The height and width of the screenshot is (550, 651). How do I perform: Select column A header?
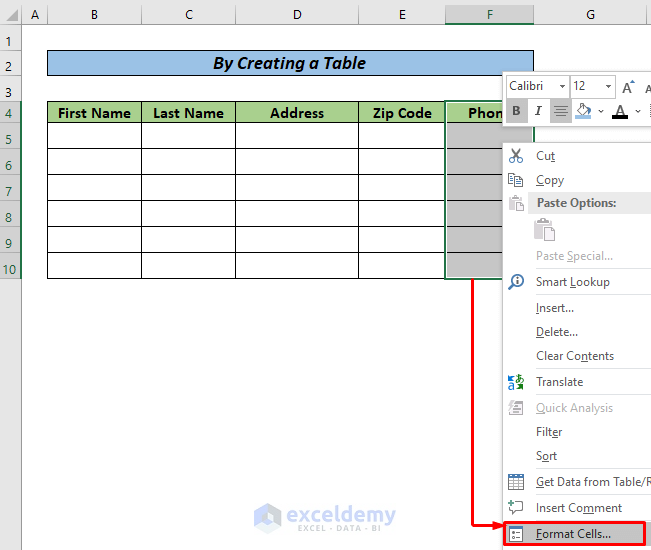35,15
